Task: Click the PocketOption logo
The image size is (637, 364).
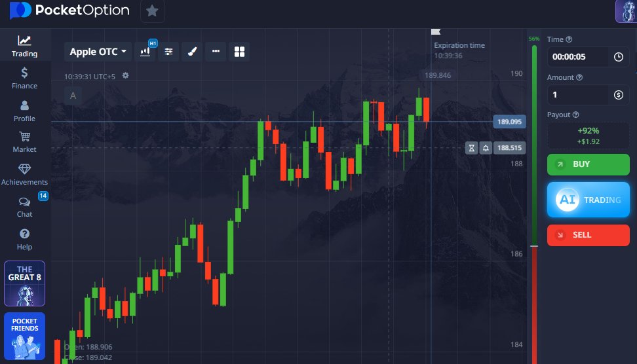Action: 69,10
